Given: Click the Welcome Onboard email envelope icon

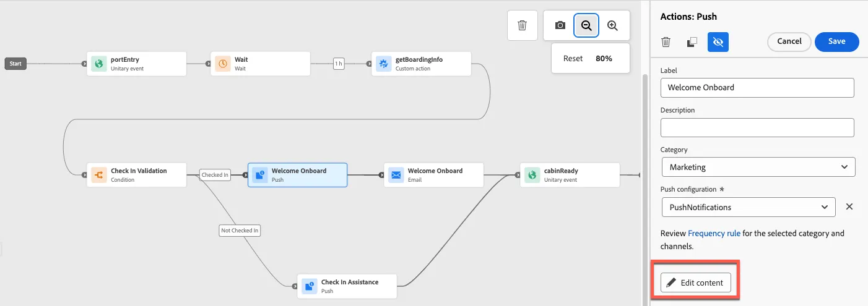Looking at the screenshot, I should (396, 175).
